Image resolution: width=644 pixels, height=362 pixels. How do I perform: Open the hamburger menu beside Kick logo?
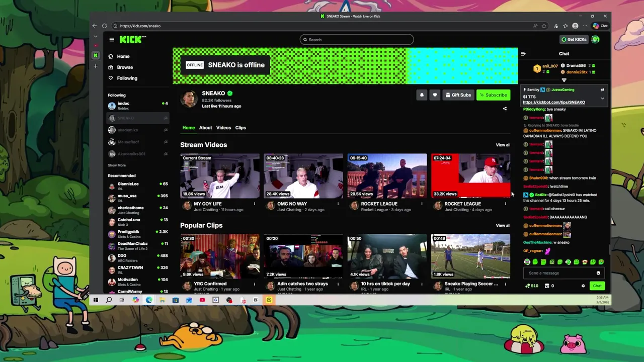point(112,40)
